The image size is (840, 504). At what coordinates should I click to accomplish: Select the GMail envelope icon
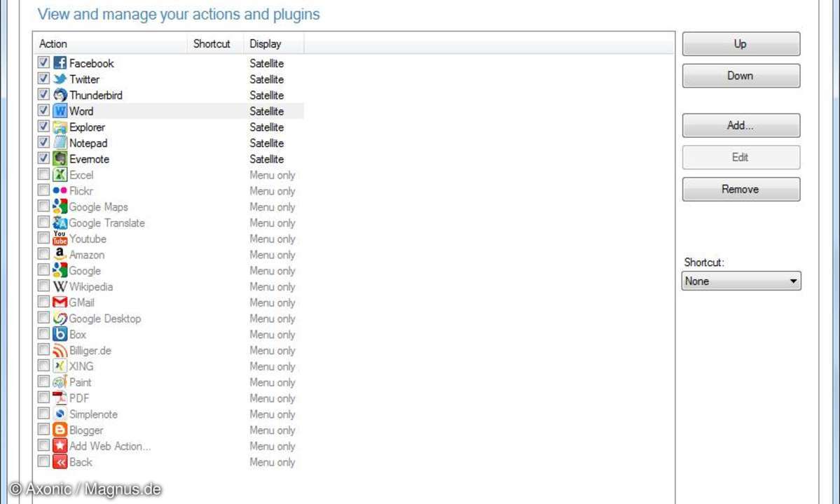60,303
